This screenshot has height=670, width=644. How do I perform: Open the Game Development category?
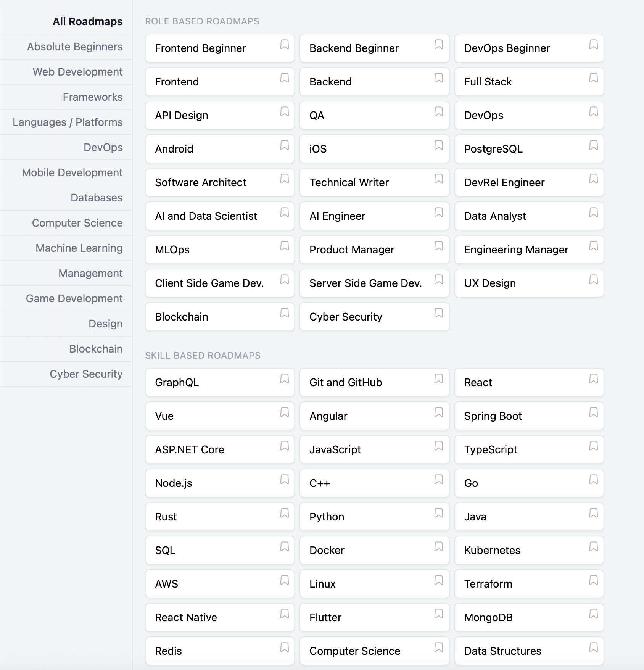(x=74, y=298)
